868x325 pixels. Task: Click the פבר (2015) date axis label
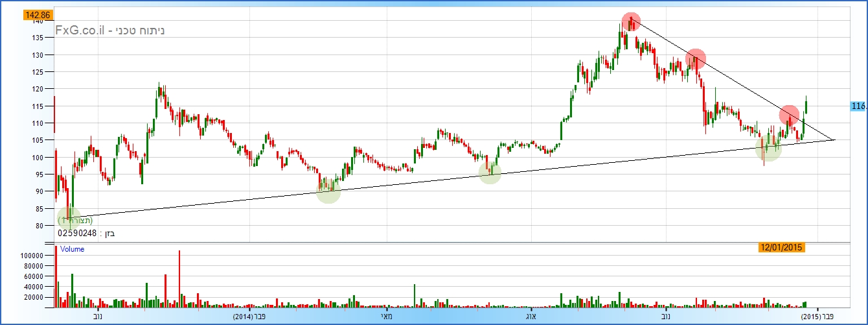point(817,317)
